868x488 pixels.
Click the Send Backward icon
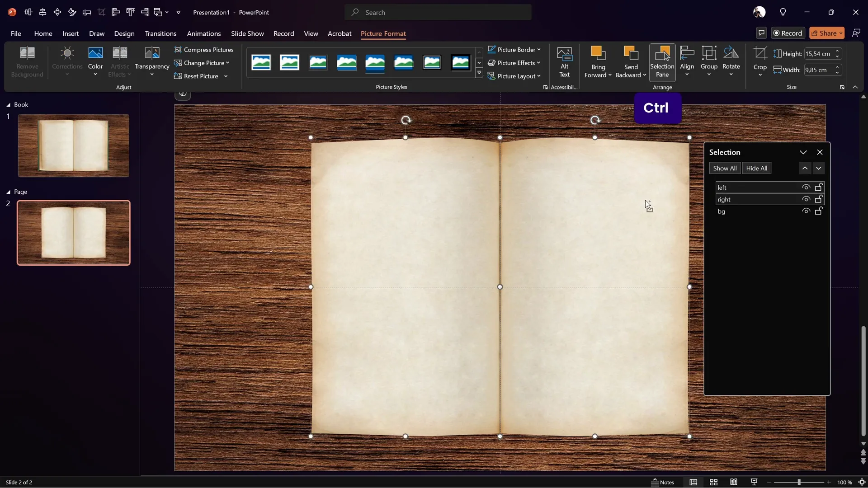point(631,54)
